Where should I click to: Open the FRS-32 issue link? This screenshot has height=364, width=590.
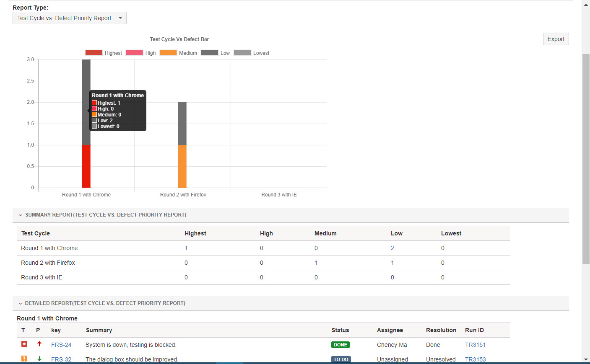(x=61, y=359)
